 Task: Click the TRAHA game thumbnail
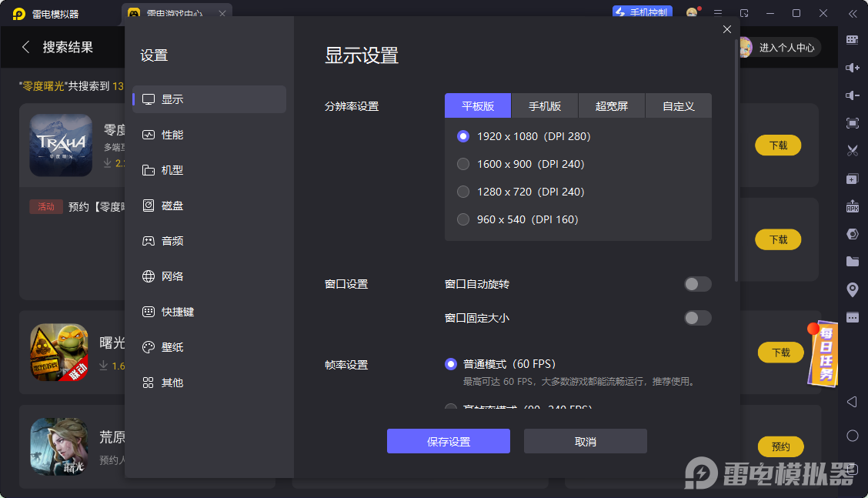click(x=61, y=145)
